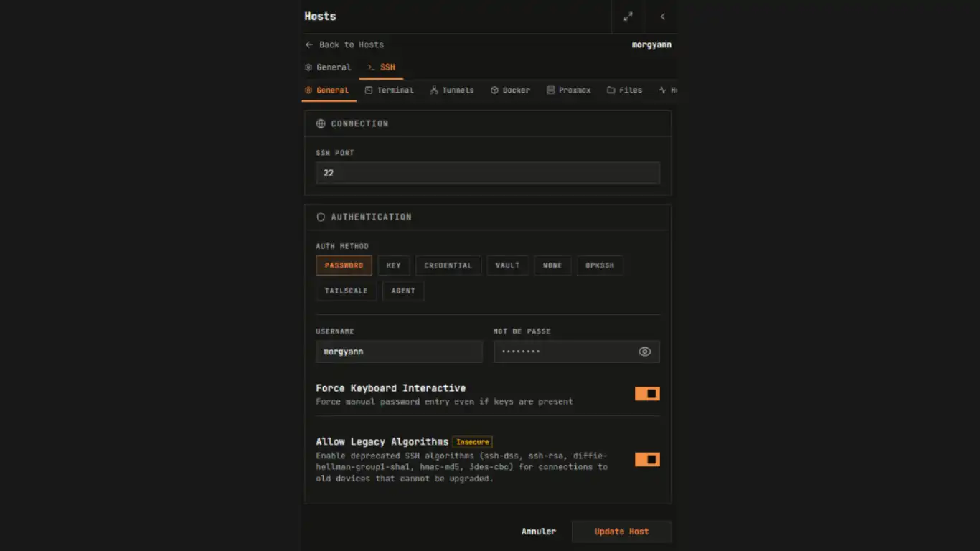The image size is (980, 551).
Task: Show password with the eye icon
Action: [644, 352]
